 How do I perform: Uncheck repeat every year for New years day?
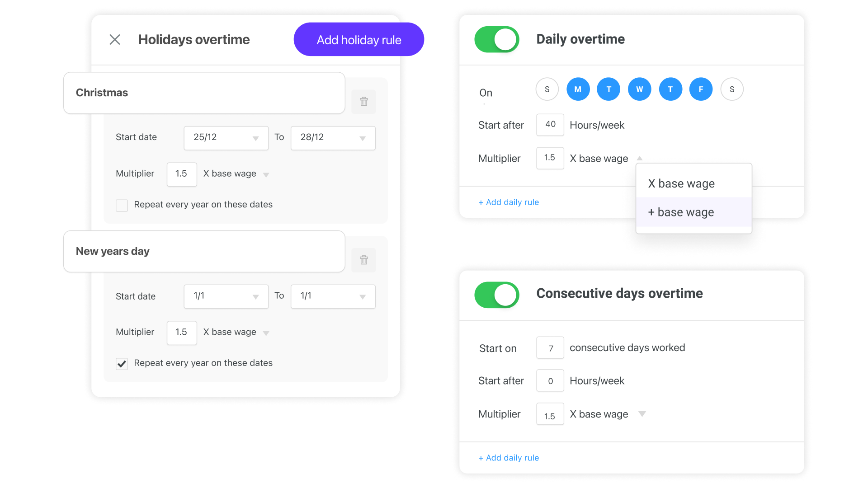(x=122, y=364)
